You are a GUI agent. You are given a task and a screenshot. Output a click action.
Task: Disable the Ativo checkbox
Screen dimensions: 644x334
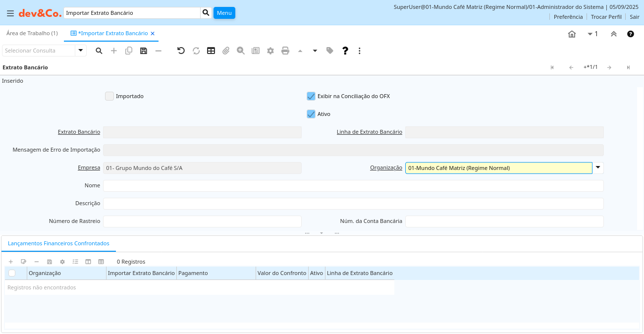pos(311,114)
